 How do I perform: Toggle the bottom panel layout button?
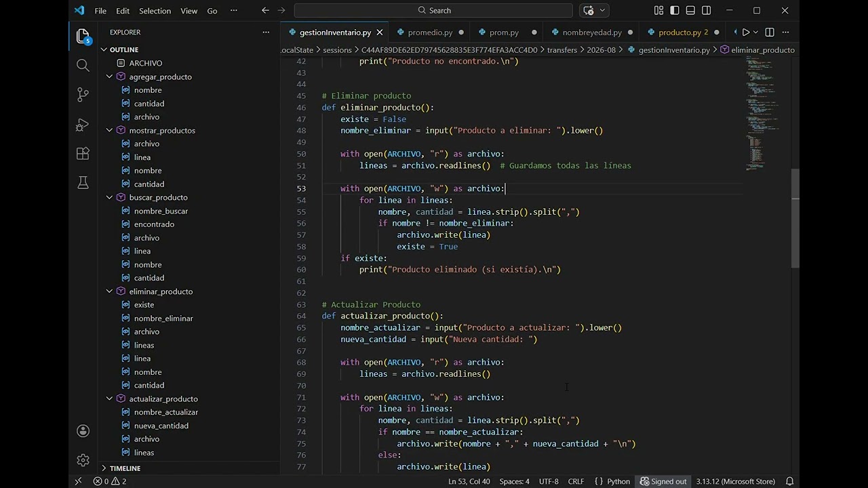[x=690, y=10]
